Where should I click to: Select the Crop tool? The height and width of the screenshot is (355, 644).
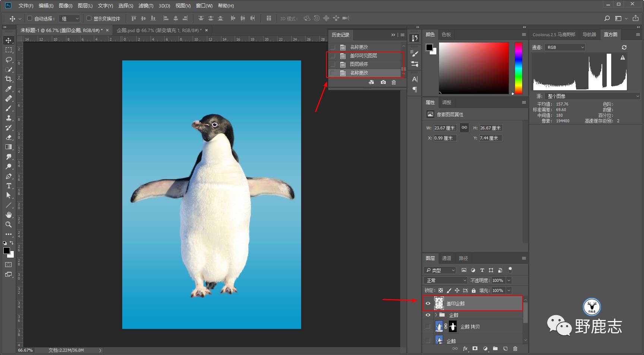pyautogui.click(x=9, y=79)
